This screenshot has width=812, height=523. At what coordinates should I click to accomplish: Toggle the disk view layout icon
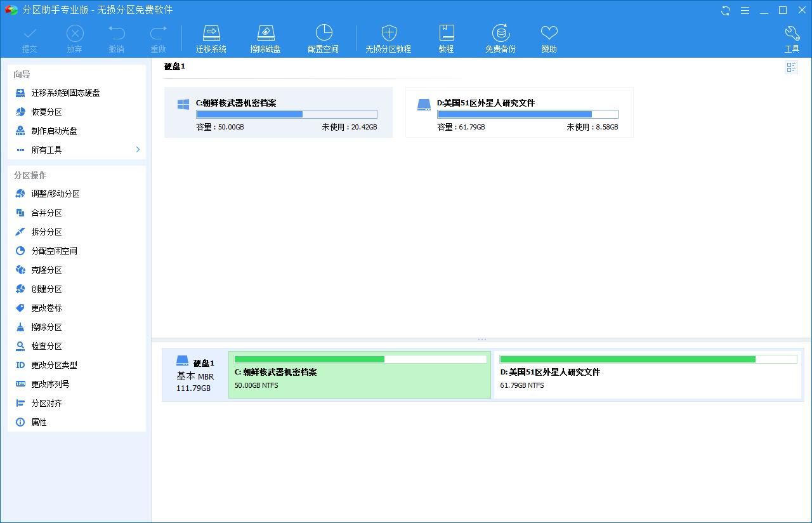(791, 66)
